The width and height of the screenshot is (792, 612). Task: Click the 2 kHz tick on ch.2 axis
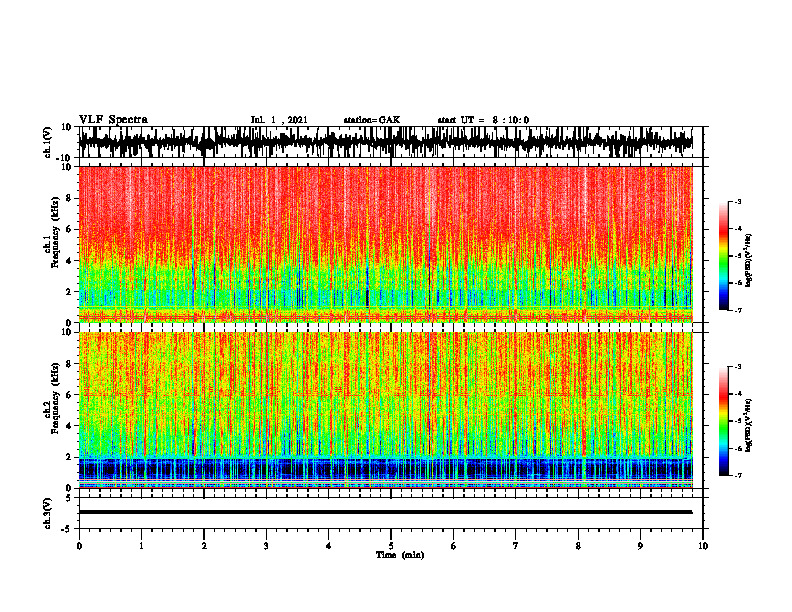69,457
